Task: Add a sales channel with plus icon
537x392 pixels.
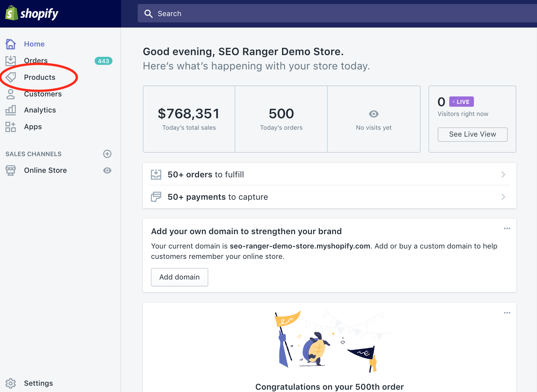Action: click(x=107, y=154)
